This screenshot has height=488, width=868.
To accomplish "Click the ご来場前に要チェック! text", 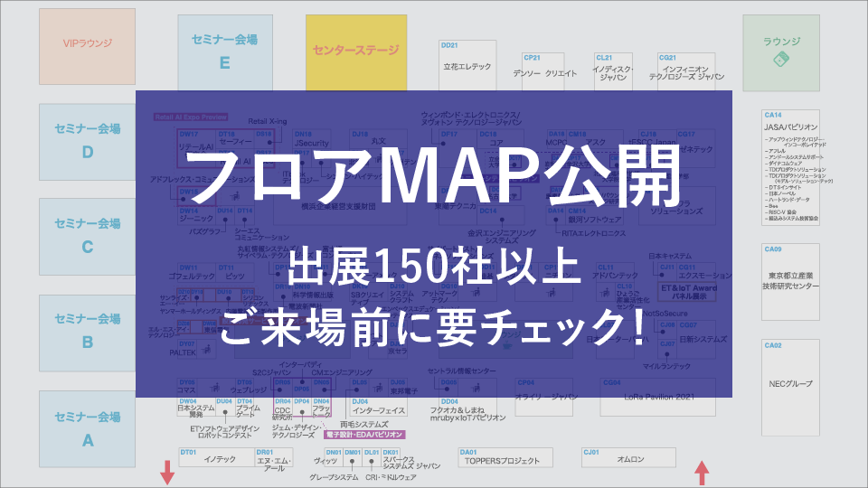I will click(433, 327).
